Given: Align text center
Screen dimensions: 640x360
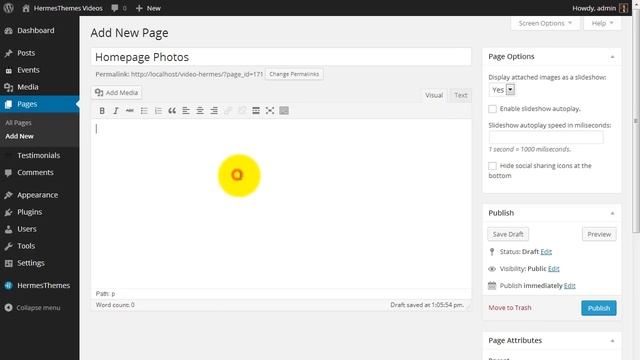Looking at the screenshot, I should [200, 111].
